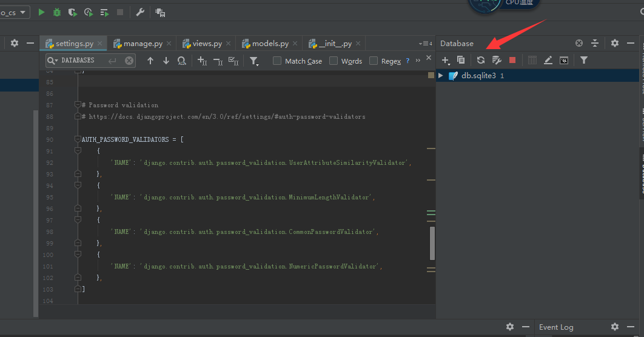Add new data source plus icon
Screen dimensions: 644x337
[446, 61]
